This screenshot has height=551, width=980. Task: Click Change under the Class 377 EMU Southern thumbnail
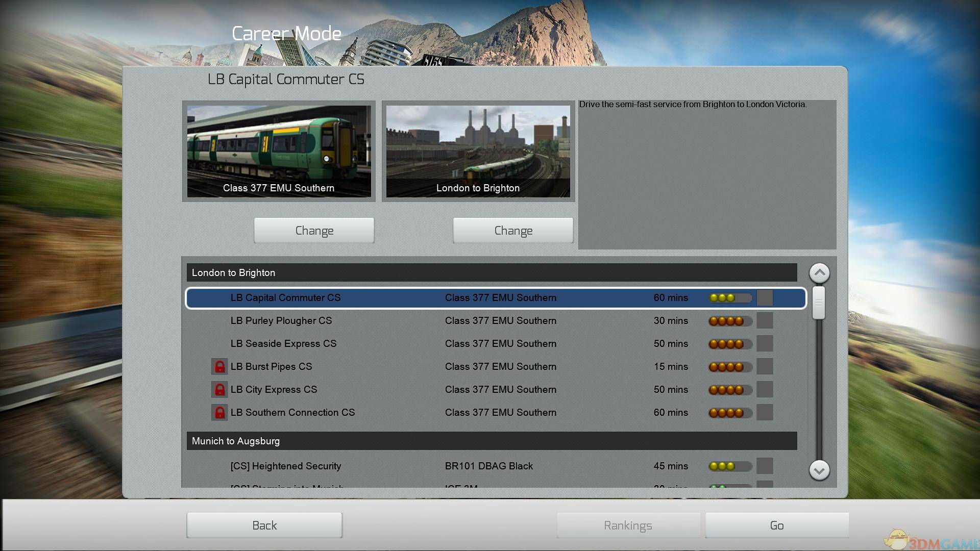pyautogui.click(x=314, y=231)
